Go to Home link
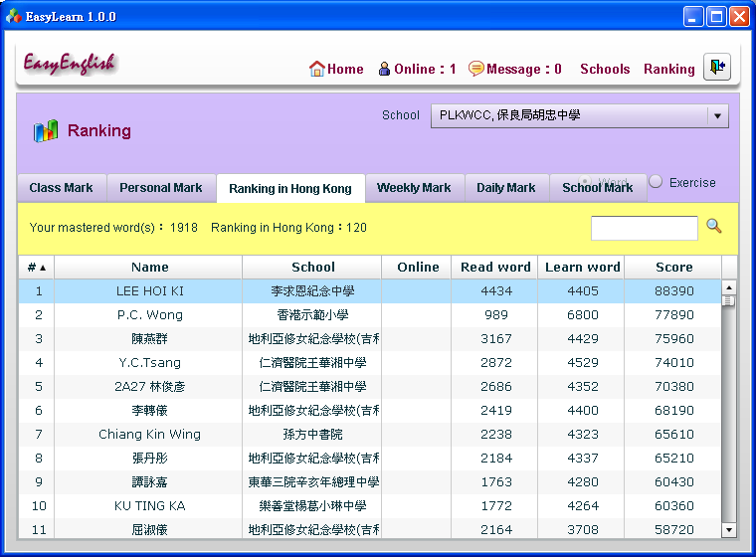The width and height of the screenshot is (756, 557). [x=345, y=69]
